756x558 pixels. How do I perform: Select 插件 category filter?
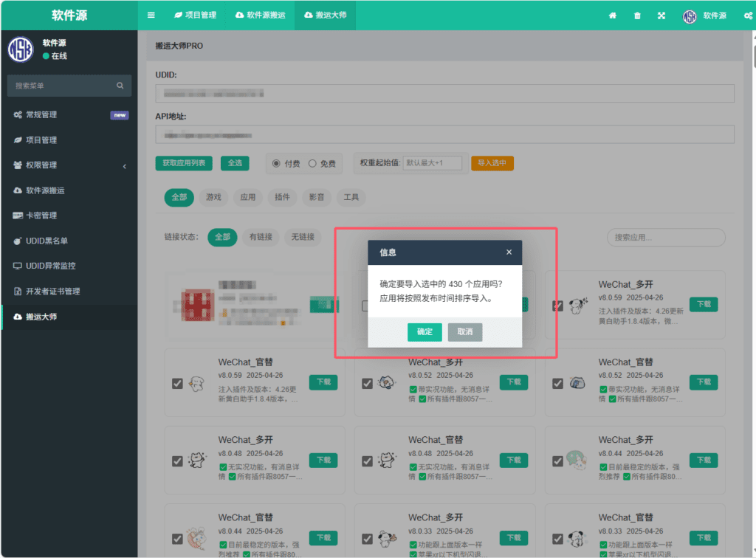point(282,197)
